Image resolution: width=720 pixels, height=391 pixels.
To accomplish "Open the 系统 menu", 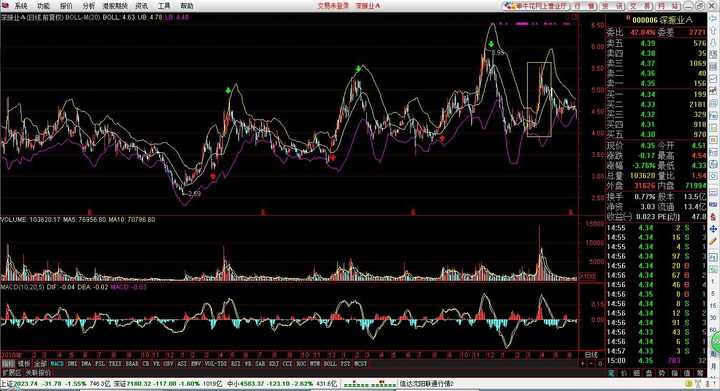I will click(21, 6).
